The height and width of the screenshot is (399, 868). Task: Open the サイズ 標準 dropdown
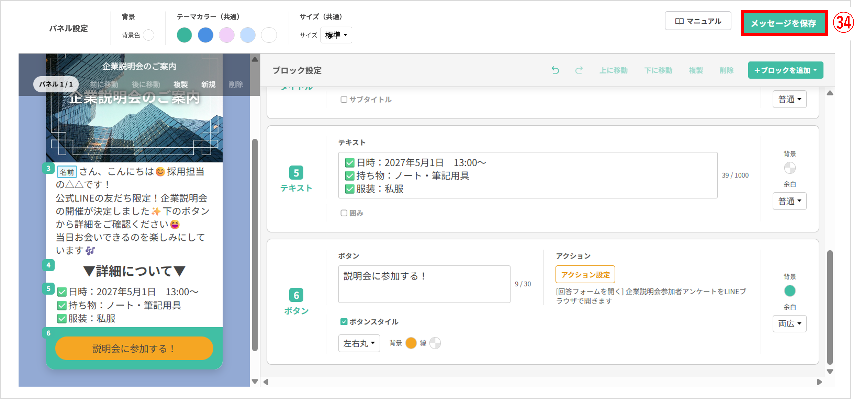point(336,35)
